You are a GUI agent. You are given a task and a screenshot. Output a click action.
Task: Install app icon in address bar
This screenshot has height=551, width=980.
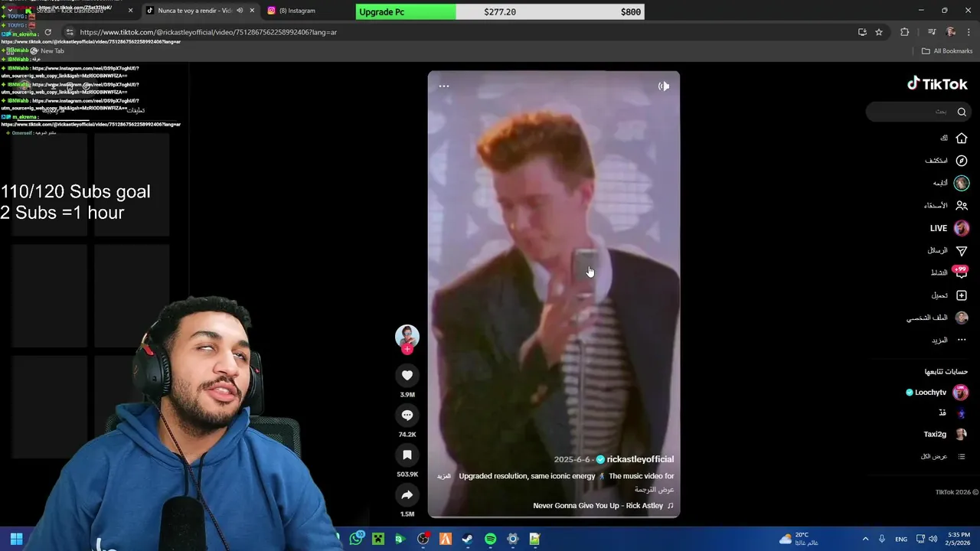pos(862,32)
